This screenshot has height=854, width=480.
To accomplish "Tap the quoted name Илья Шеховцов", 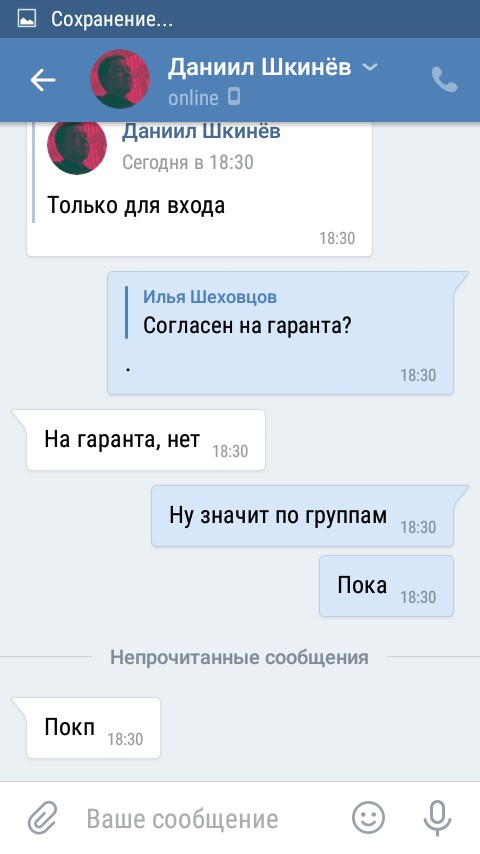I will (210, 297).
